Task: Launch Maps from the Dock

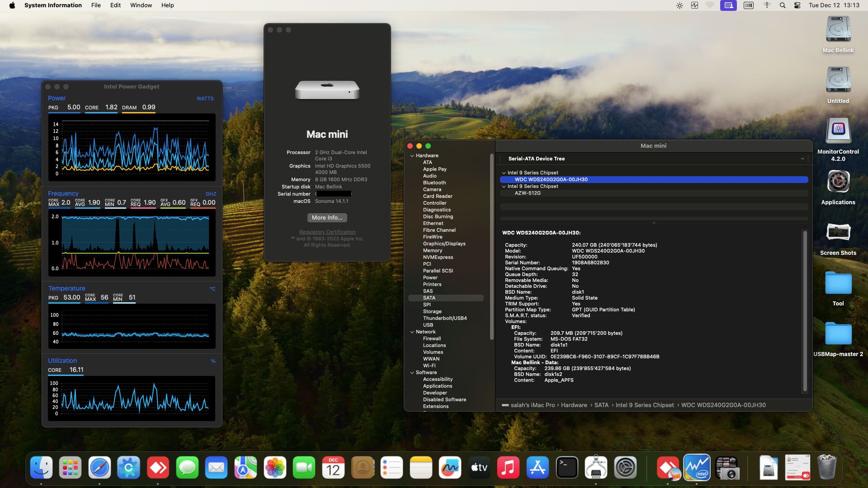Action: point(245,467)
